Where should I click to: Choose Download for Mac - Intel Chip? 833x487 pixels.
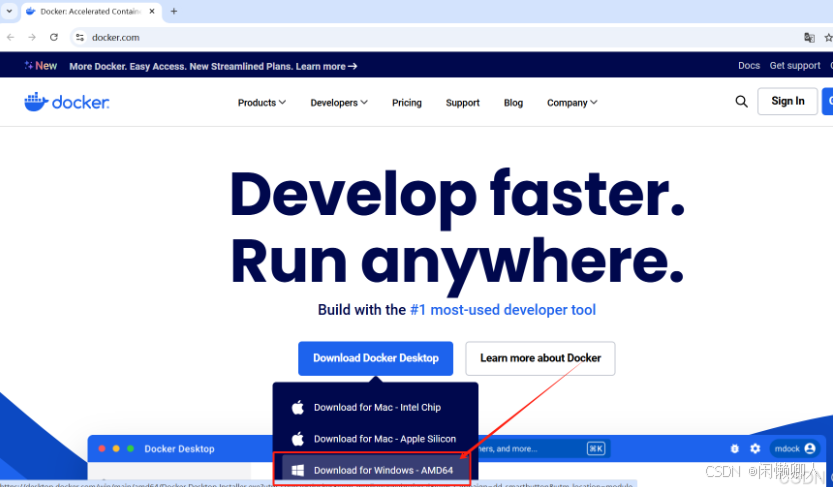pyautogui.click(x=376, y=407)
